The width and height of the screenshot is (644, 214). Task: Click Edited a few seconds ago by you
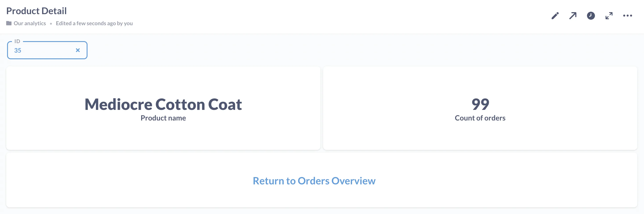tap(94, 23)
